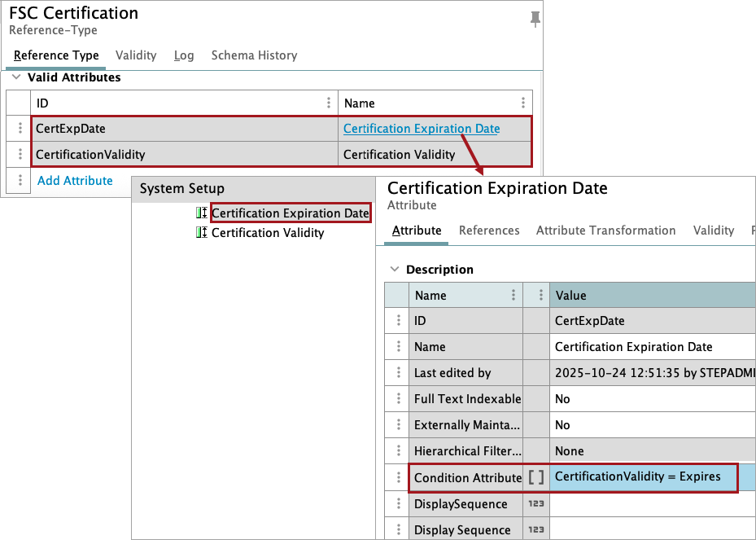Click the row handle for Full Text Indexable
This screenshot has height=540, width=756.
click(398, 399)
